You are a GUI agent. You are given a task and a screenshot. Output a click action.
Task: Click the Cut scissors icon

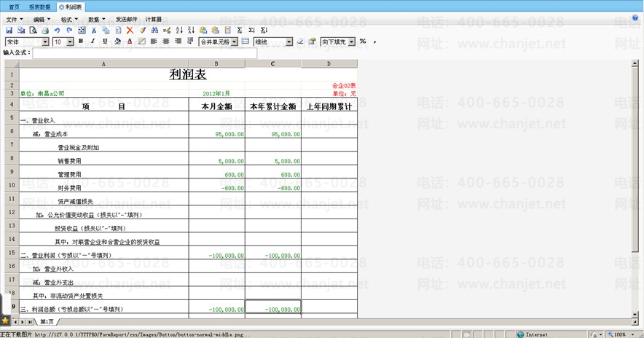click(94, 31)
